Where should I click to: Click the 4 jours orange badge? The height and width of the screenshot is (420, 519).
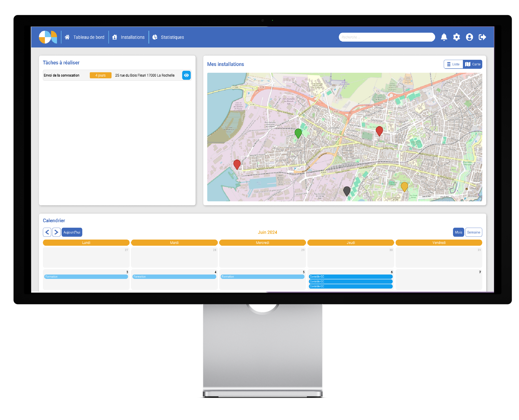click(100, 75)
